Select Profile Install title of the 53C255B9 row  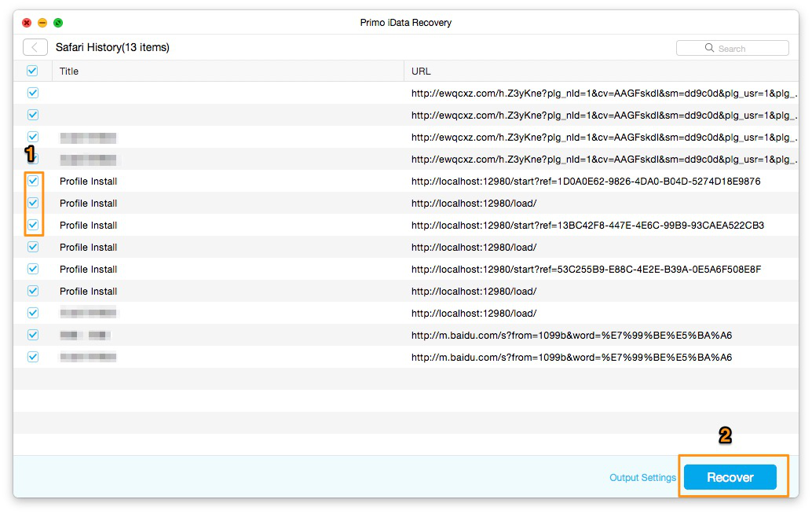[x=88, y=270]
